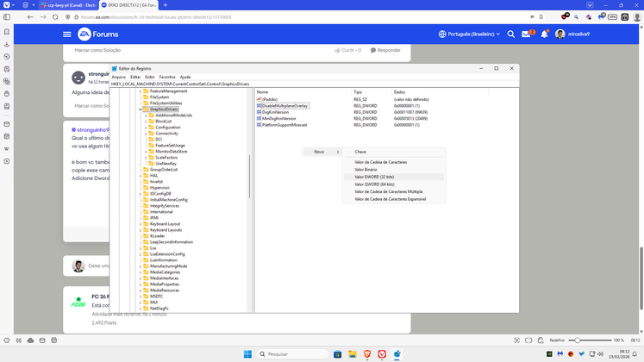The image size is (644, 362).
Task: Click the Responder reply button
Action: 385,50
